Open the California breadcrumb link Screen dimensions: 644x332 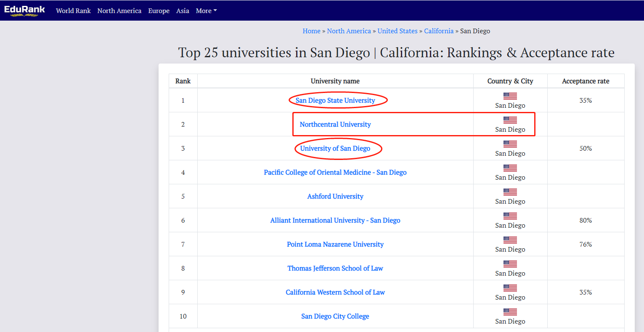pyautogui.click(x=439, y=31)
